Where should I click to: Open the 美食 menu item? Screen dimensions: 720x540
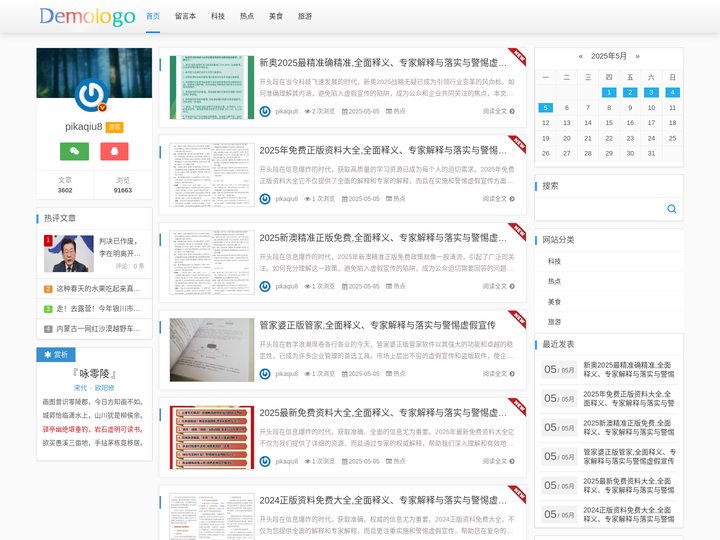[x=276, y=16]
